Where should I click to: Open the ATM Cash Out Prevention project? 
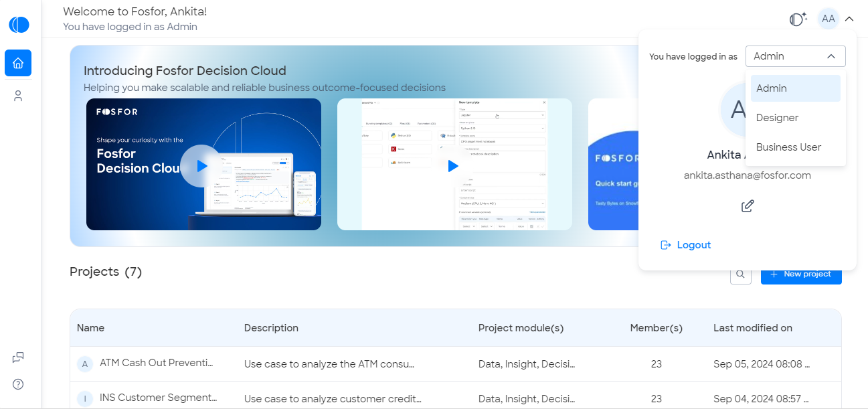click(x=156, y=363)
